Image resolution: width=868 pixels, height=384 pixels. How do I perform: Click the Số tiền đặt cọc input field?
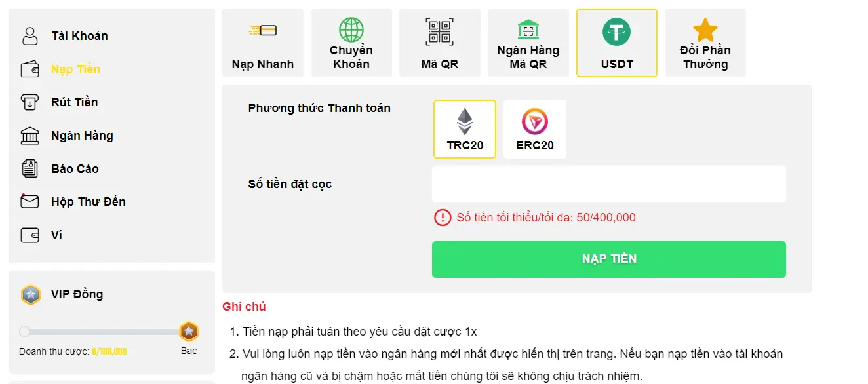[608, 184]
